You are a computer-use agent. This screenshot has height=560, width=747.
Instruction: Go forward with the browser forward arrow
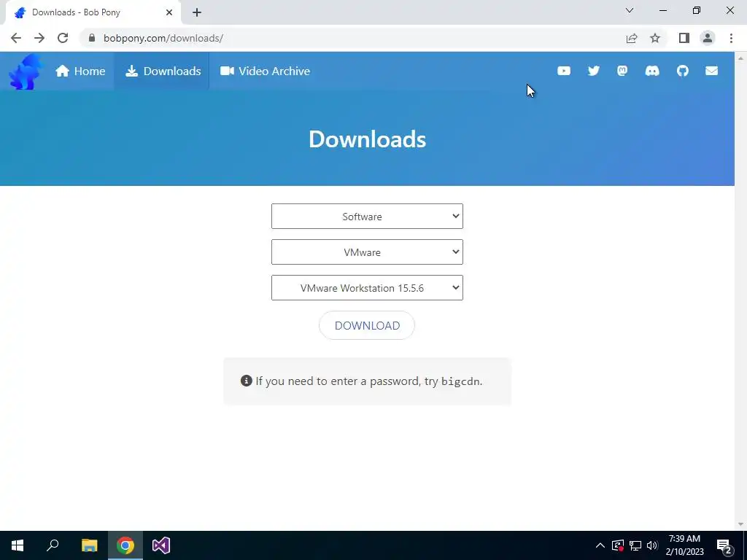point(39,38)
